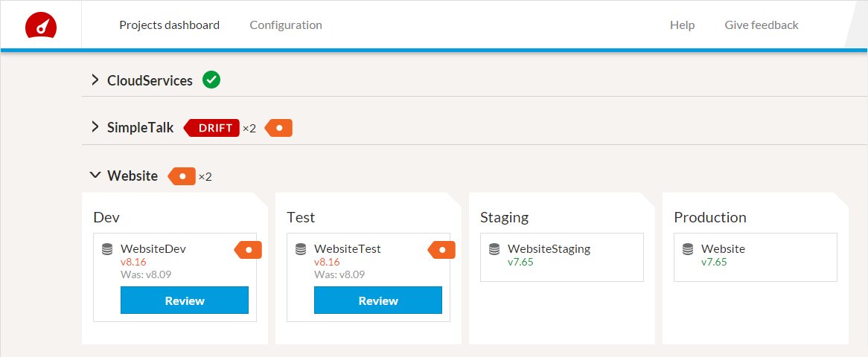
Task: Click the orange tag beside Website heading
Action: (x=182, y=176)
